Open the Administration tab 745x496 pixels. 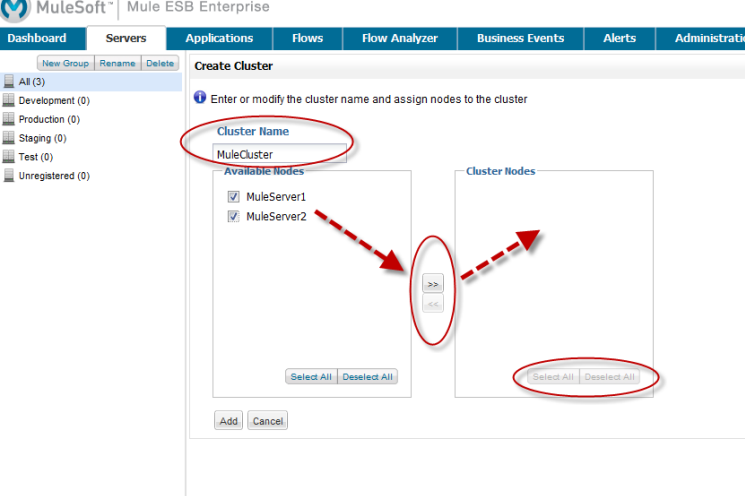pyautogui.click(x=701, y=38)
